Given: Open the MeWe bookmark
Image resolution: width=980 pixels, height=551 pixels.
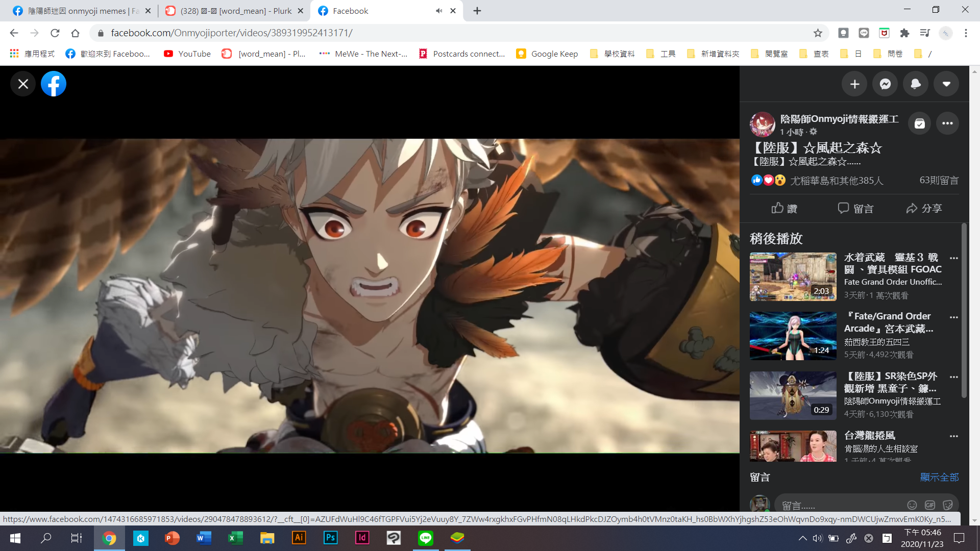Looking at the screenshot, I should coord(363,54).
